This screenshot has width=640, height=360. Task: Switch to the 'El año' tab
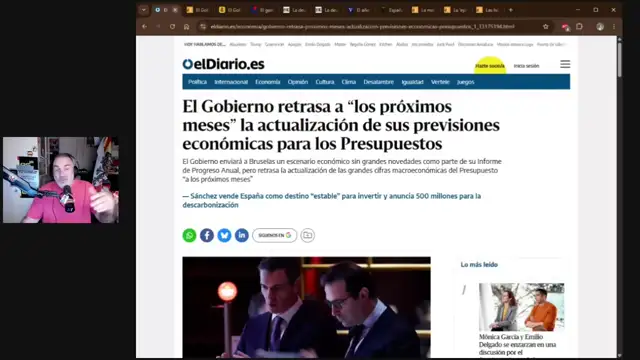tap(359, 10)
